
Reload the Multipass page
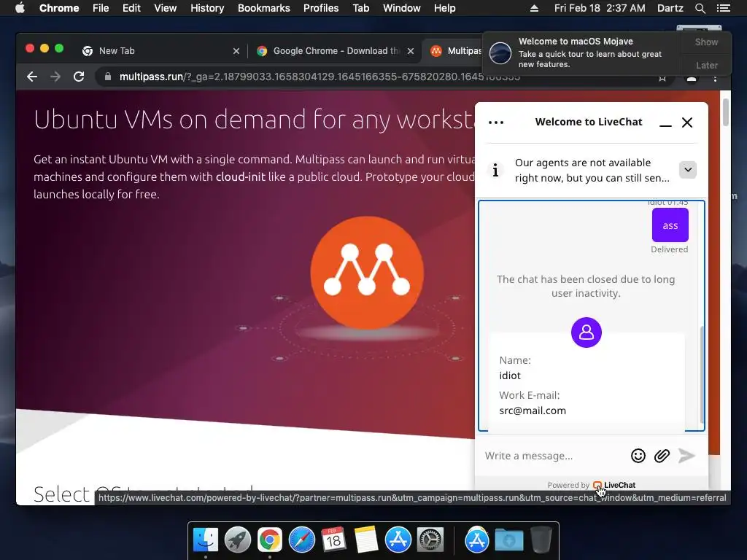click(x=79, y=77)
